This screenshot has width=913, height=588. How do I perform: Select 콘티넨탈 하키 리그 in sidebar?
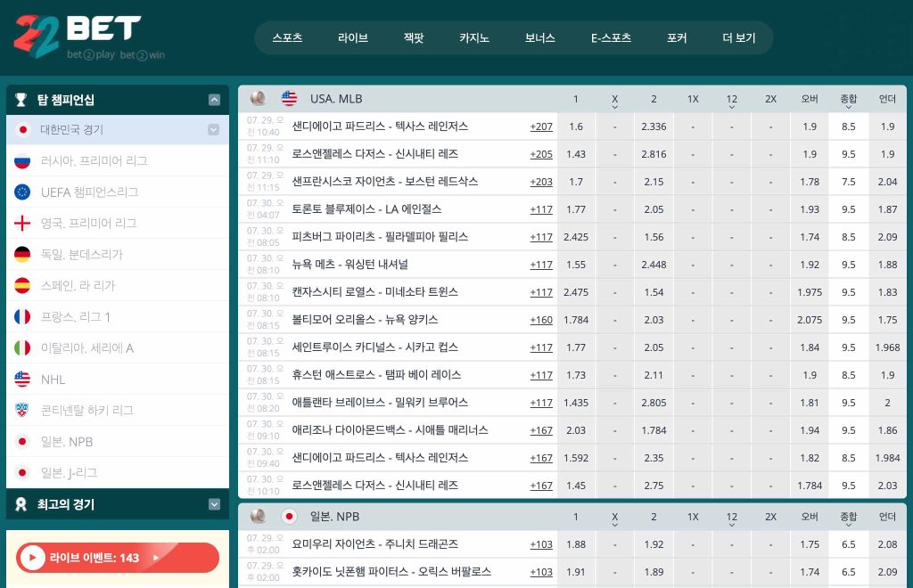pos(118,411)
